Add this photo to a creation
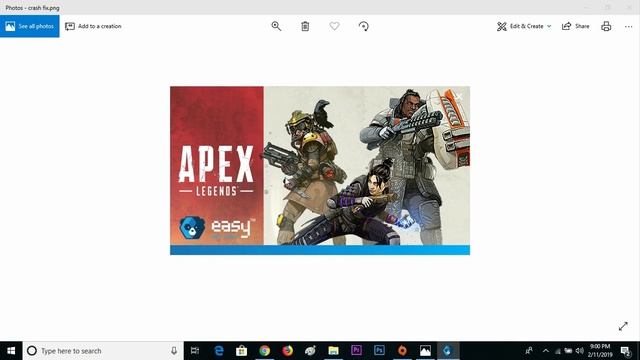Viewport: 640px width, 360px height. pyautogui.click(x=93, y=26)
